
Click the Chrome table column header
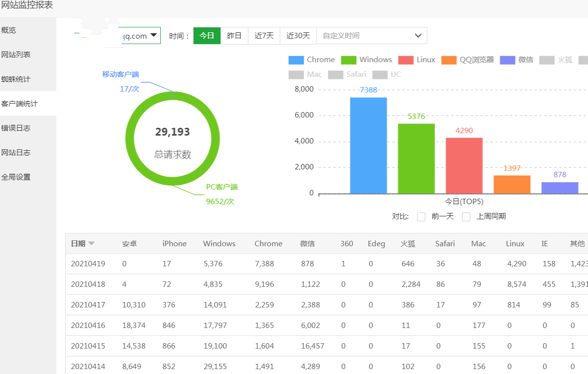click(269, 244)
